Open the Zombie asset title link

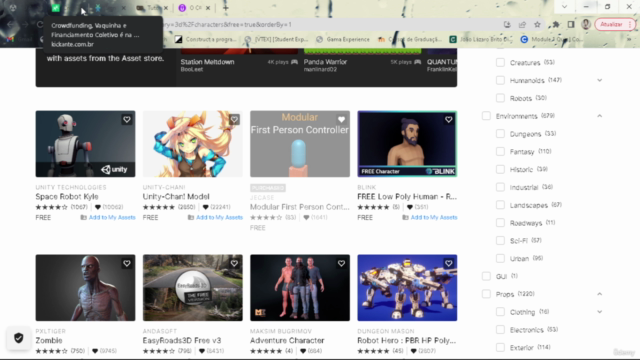[x=49, y=340]
